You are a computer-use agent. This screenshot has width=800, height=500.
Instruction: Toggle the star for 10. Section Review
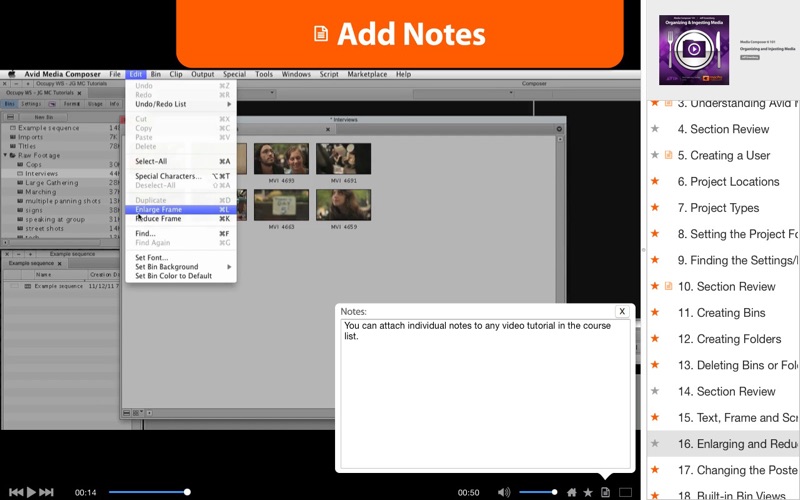coord(655,286)
